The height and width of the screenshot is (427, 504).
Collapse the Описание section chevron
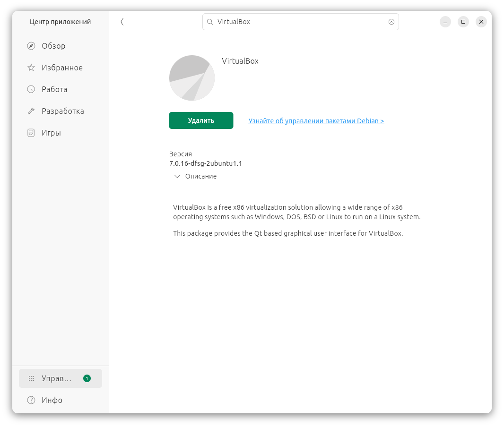177,176
